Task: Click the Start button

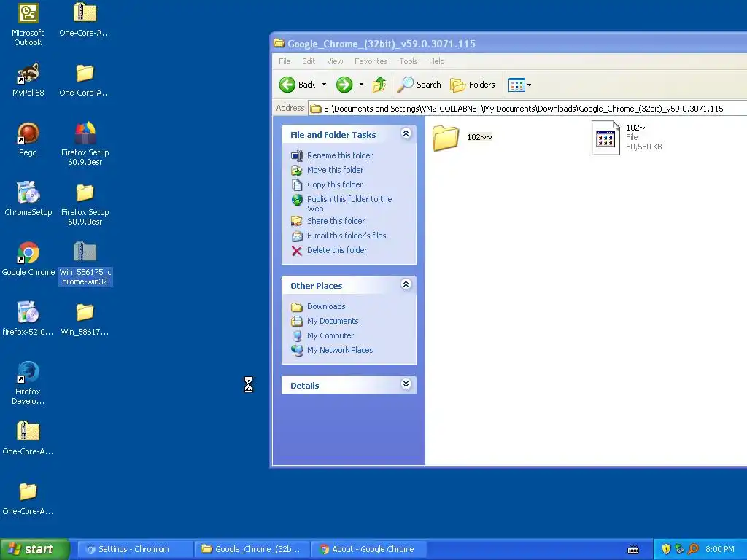Action: tap(34, 549)
